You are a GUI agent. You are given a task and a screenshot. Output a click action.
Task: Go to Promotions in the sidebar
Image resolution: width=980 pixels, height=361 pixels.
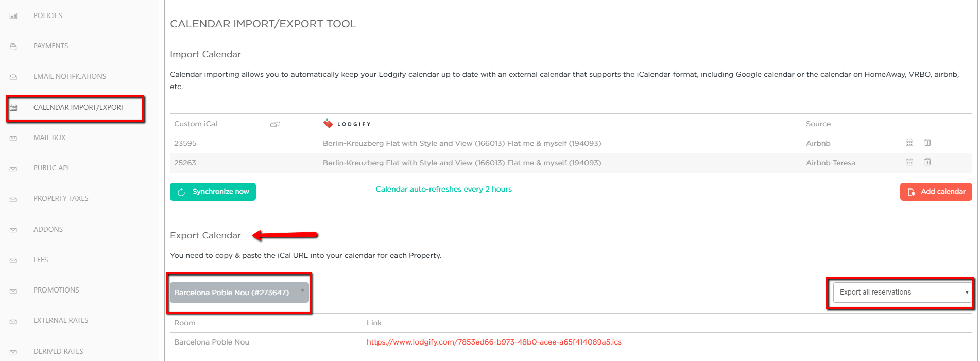(x=56, y=290)
